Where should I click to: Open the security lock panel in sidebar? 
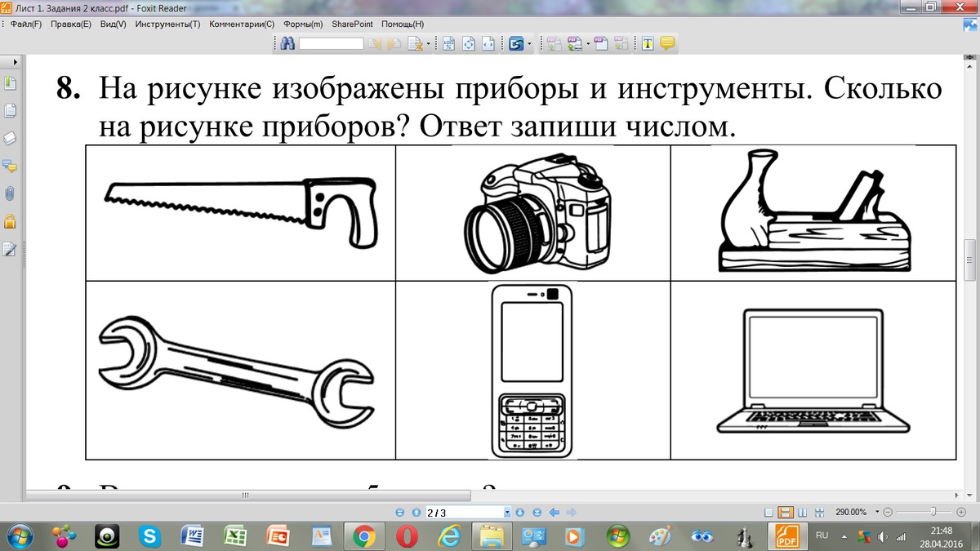tap(10, 221)
